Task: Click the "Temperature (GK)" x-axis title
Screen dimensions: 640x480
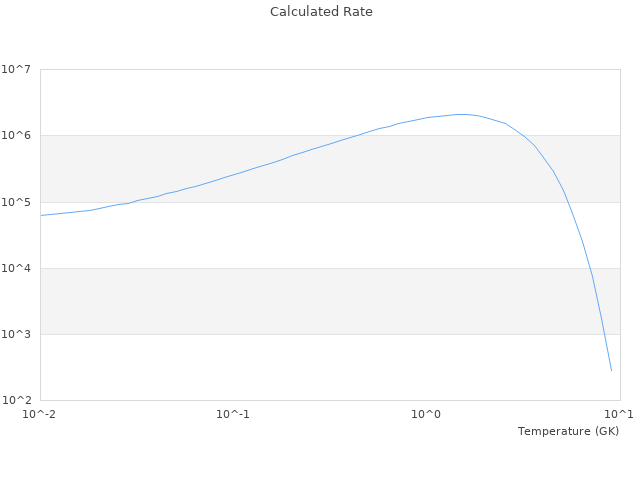Action: tap(568, 431)
